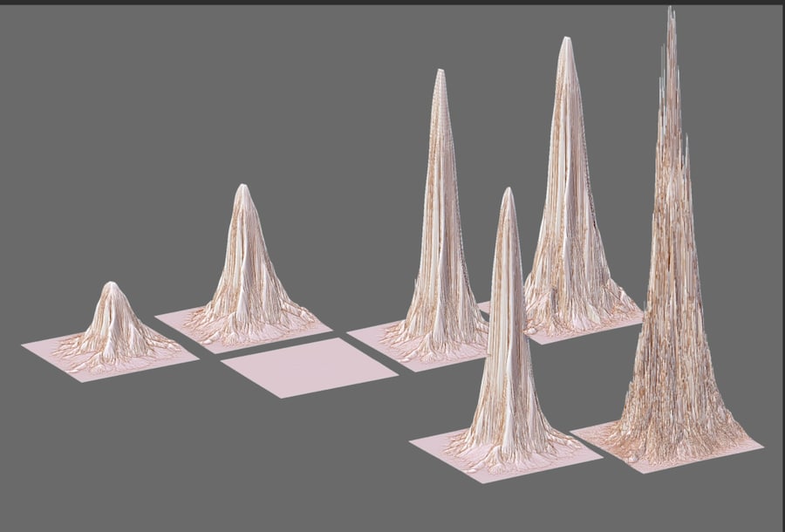Click the left corner of the smallest mound's plane
The width and height of the screenshot is (785, 532).
pyautogui.click(x=24, y=346)
